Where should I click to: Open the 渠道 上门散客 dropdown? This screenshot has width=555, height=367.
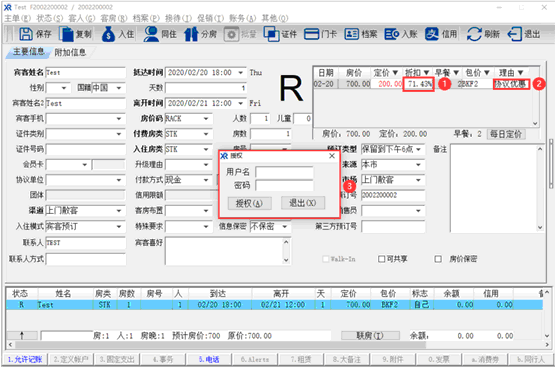pos(119,211)
